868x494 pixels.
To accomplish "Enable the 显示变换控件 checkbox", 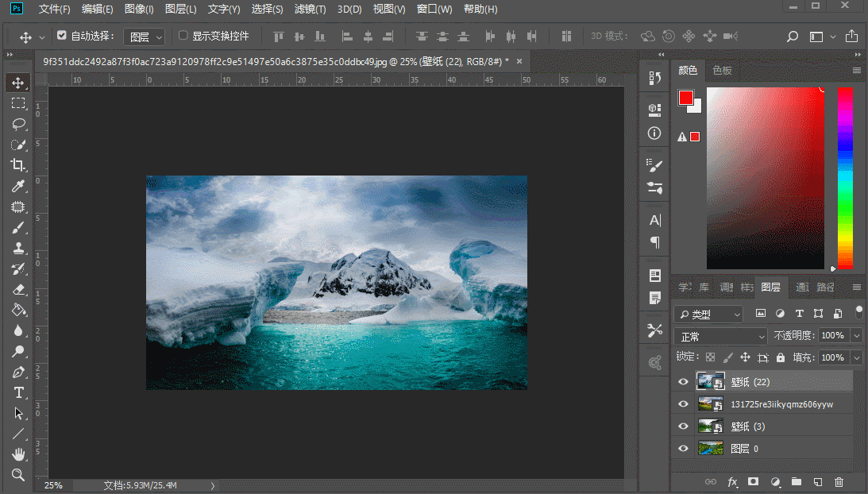I will coord(183,36).
